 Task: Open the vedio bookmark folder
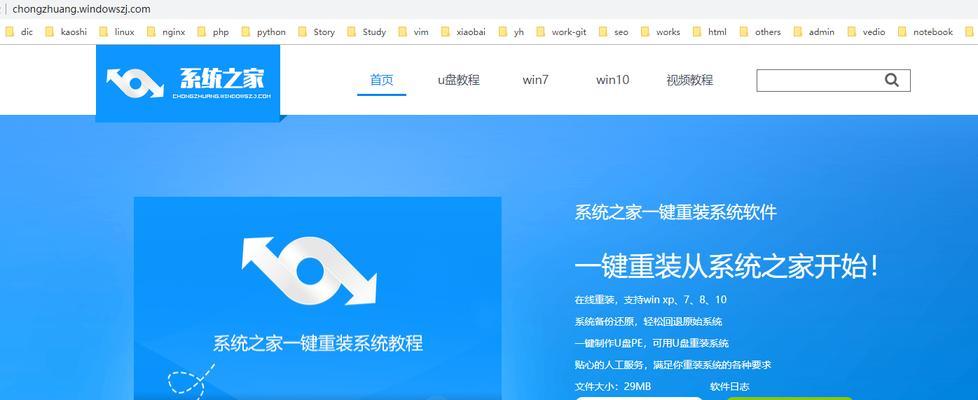click(x=866, y=32)
